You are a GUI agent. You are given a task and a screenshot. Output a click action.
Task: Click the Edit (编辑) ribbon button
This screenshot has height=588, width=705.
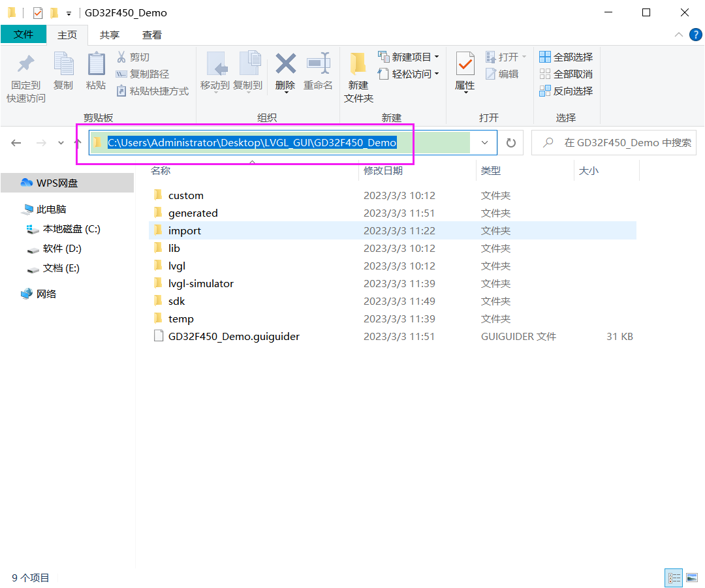(x=502, y=74)
